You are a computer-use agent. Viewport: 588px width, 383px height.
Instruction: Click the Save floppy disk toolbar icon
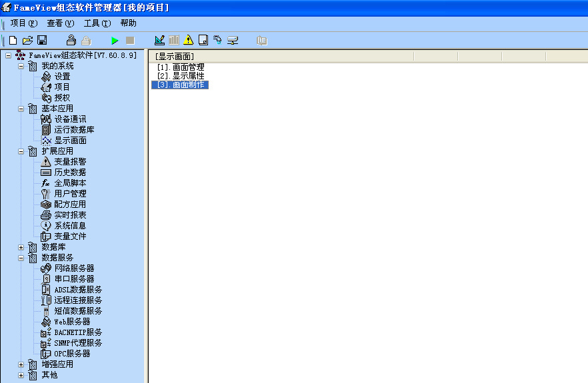pyautogui.click(x=42, y=41)
